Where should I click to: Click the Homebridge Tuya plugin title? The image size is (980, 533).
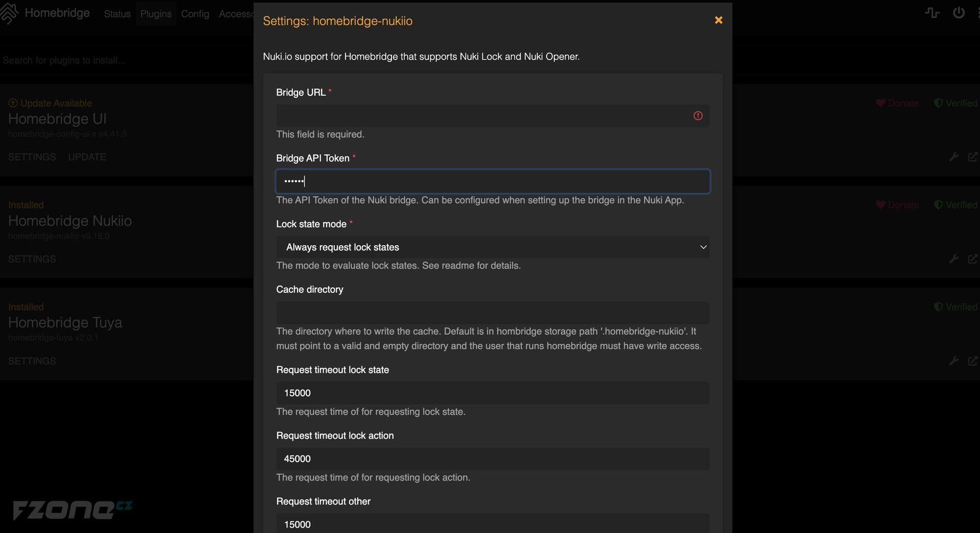point(65,323)
